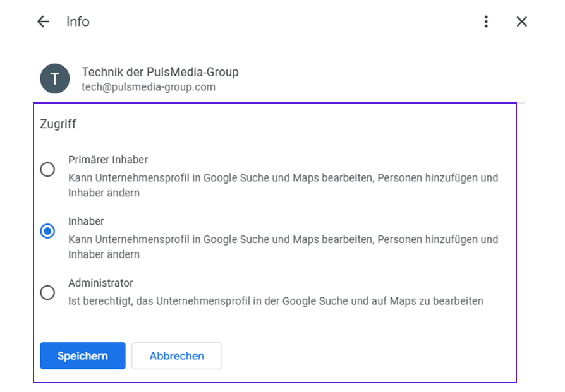Image resolution: width=565 pixels, height=392 pixels.
Task: Click the 'Primärer Inhaber' option label
Action: click(108, 160)
